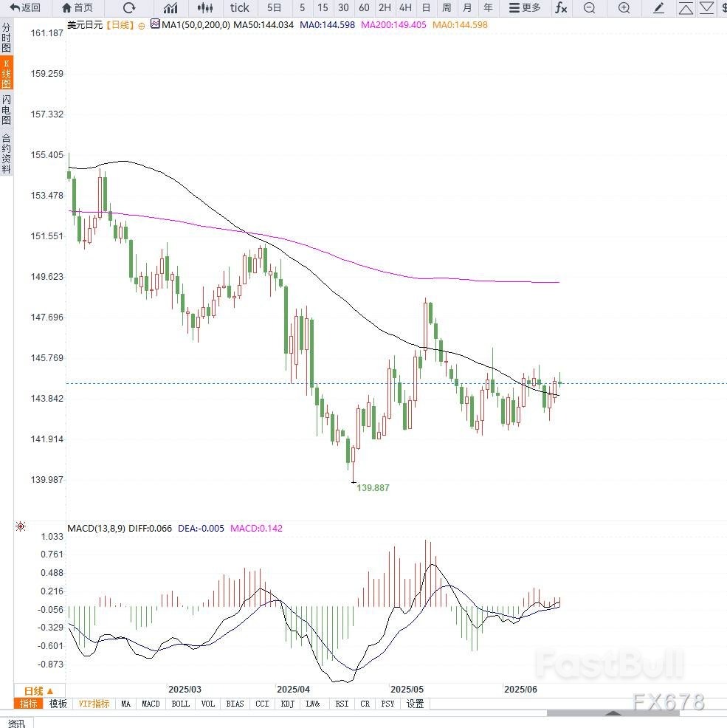Open the 日线 period selector at bottom left
The image size is (727, 728).
[x=38, y=690]
